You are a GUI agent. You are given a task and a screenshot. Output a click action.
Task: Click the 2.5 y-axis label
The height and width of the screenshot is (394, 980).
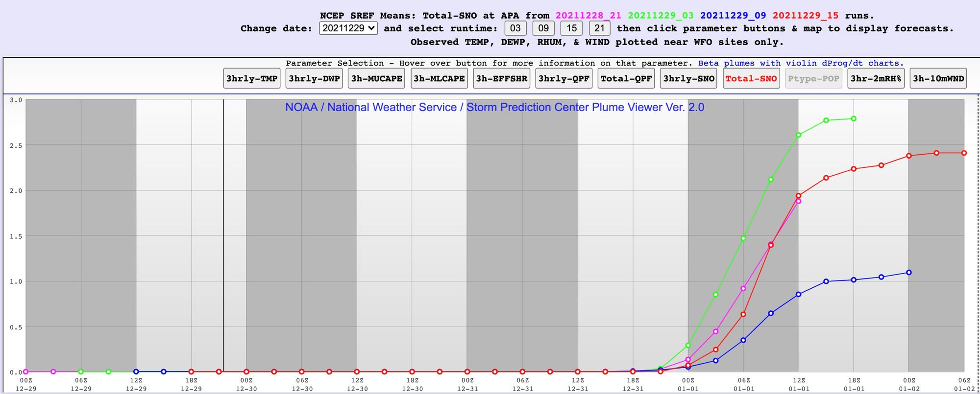point(16,146)
